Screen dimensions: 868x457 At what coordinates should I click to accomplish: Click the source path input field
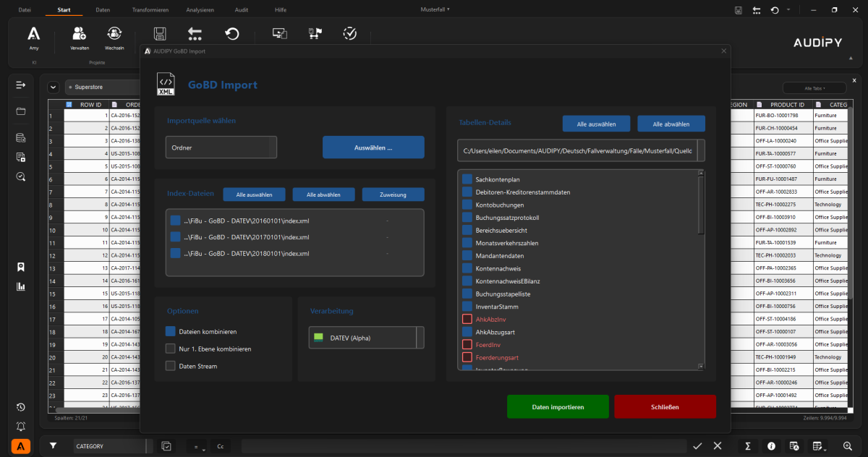576,151
